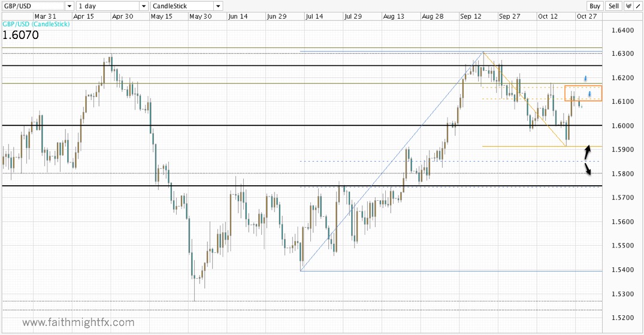Click the GBP/USD (CandleStick) series label
Screen dimensions: 644x335
(36, 24)
